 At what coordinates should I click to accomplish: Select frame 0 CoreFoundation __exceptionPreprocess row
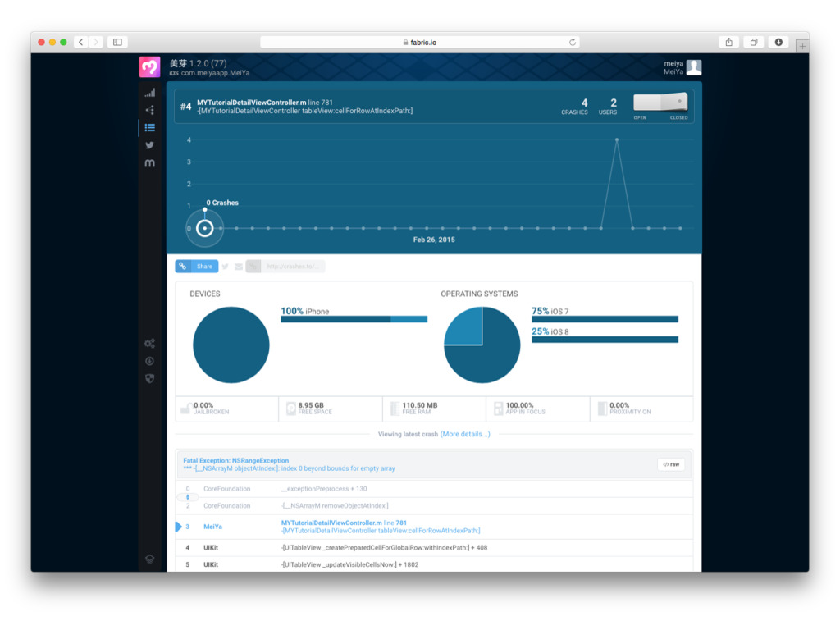point(434,489)
